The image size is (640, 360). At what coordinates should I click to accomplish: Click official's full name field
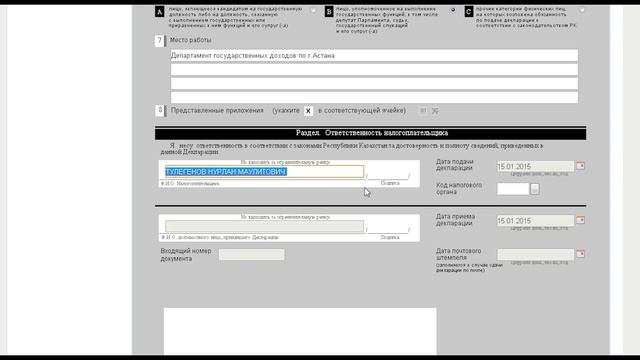(264, 226)
